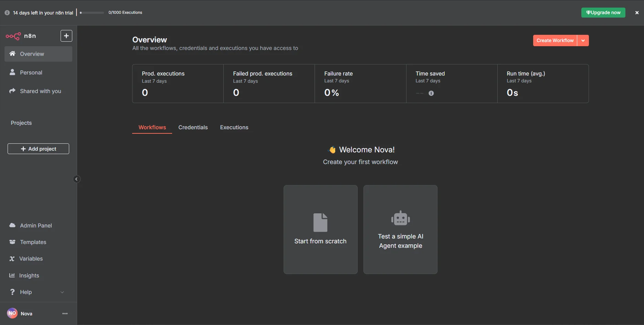Click the Time saved info icon

coord(431,93)
